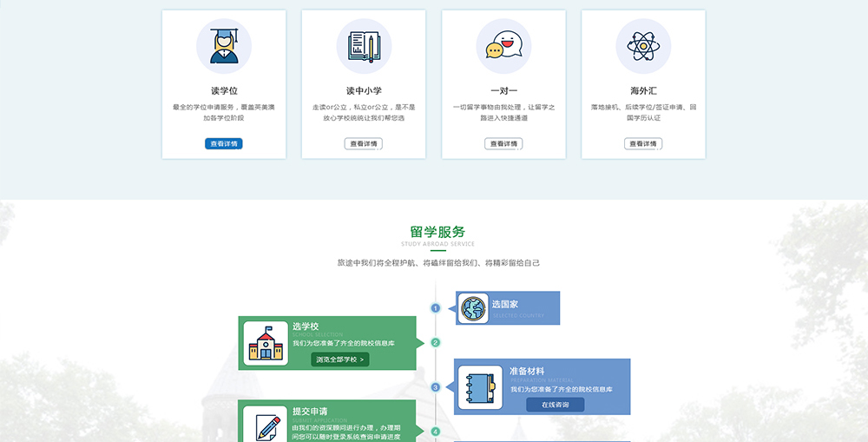Viewport: 868px width, 442px height.
Task: Click 查看详情 in the 海外汇 card
Action: coord(643,144)
